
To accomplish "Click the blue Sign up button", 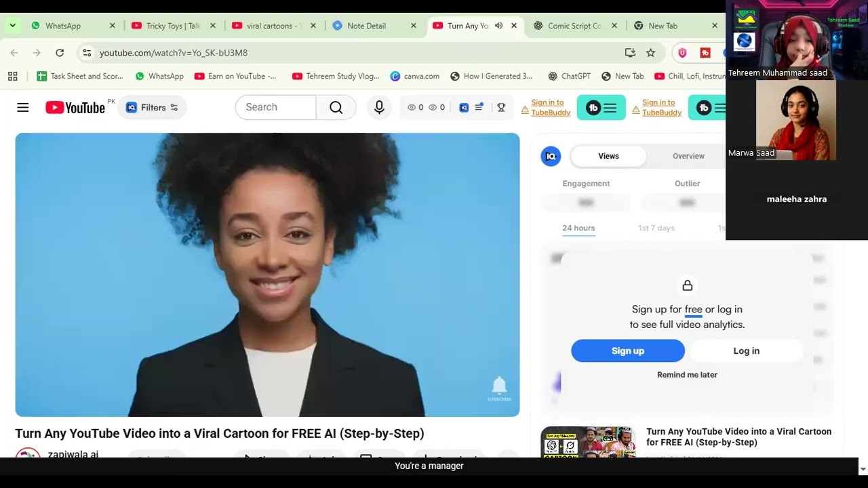I will [x=628, y=350].
